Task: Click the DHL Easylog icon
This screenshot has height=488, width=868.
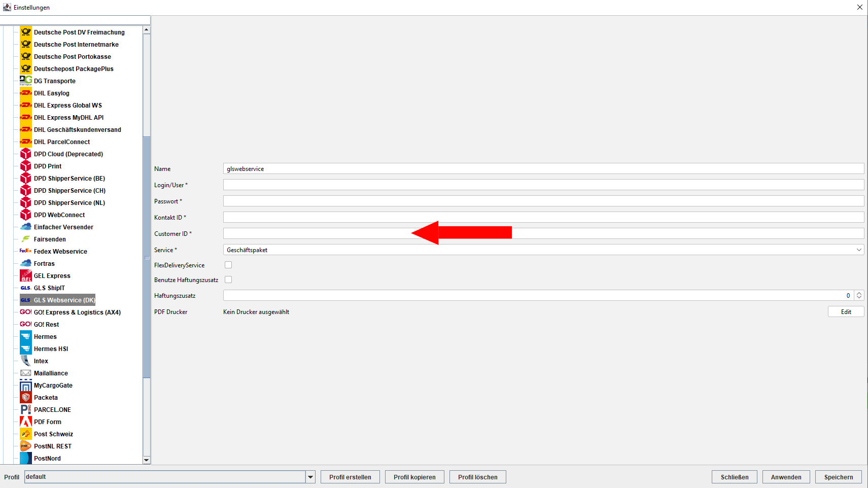Action: pyautogui.click(x=26, y=93)
